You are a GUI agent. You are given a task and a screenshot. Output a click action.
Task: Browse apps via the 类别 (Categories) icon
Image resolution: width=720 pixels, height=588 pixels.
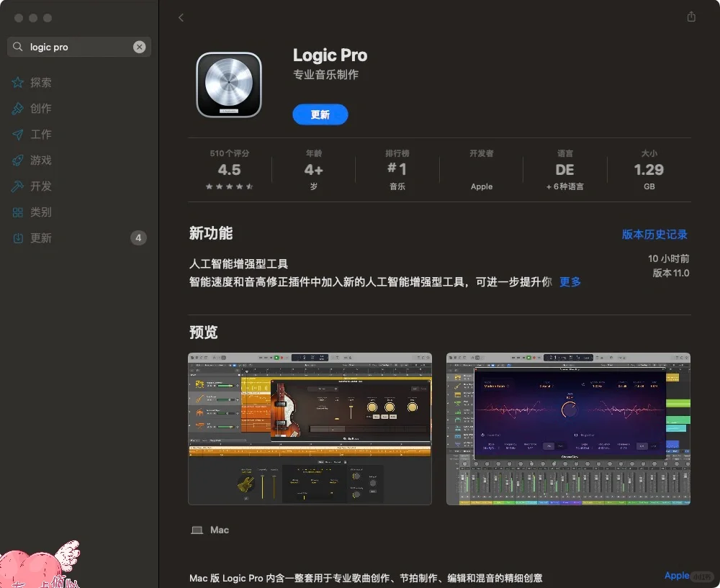pyautogui.click(x=41, y=212)
